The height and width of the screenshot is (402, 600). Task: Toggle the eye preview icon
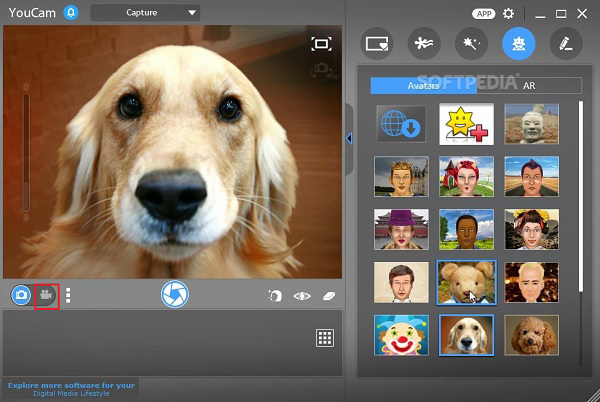(302, 296)
